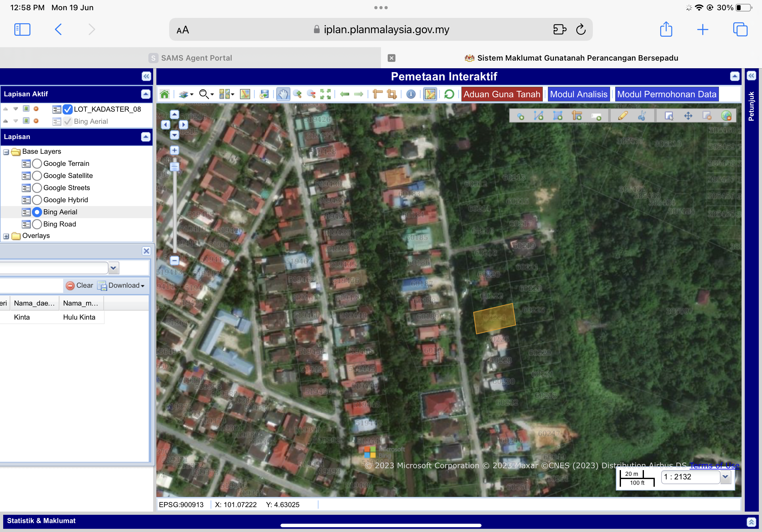762x532 pixels.
Task: Click the Clear button
Action: point(80,285)
